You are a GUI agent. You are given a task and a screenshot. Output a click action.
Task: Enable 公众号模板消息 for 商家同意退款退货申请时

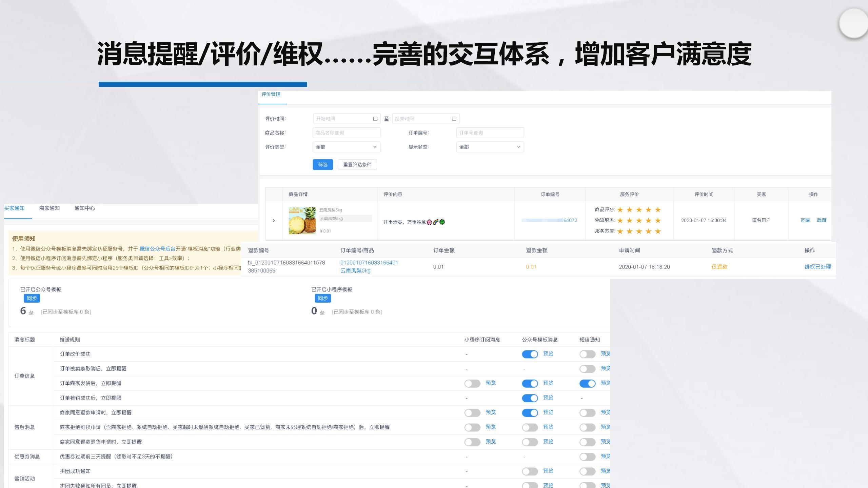(x=530, y=442)
